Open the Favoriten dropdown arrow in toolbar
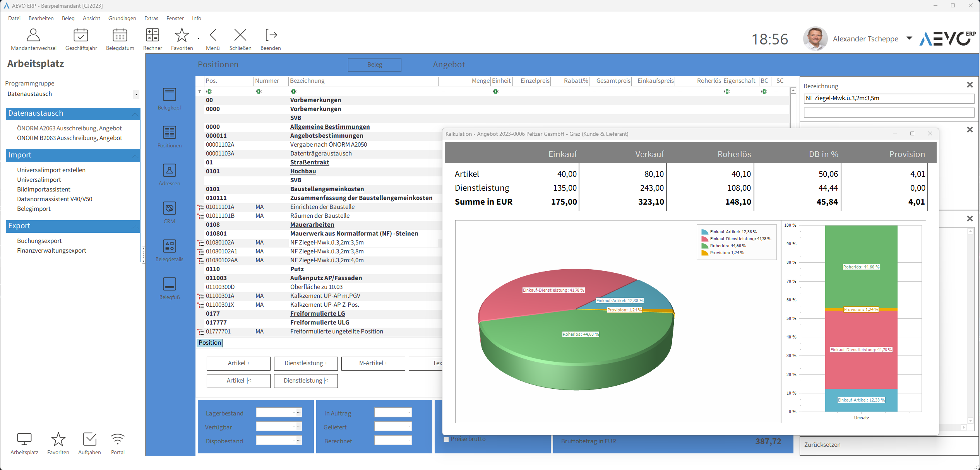The image size is (980, 470). pos(198,38)
